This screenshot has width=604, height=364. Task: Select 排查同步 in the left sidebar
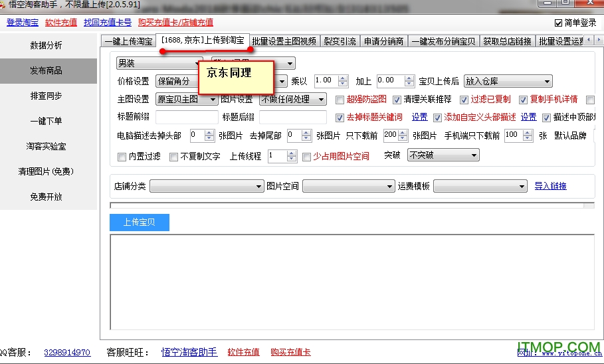[x=47, y=96]
